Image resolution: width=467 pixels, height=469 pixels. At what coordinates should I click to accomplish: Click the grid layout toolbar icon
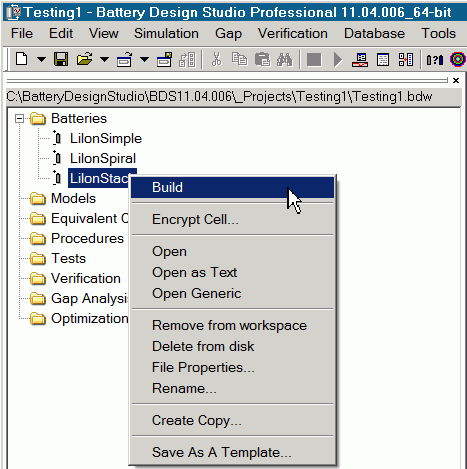pyautogui.click(x=406, y=60)
